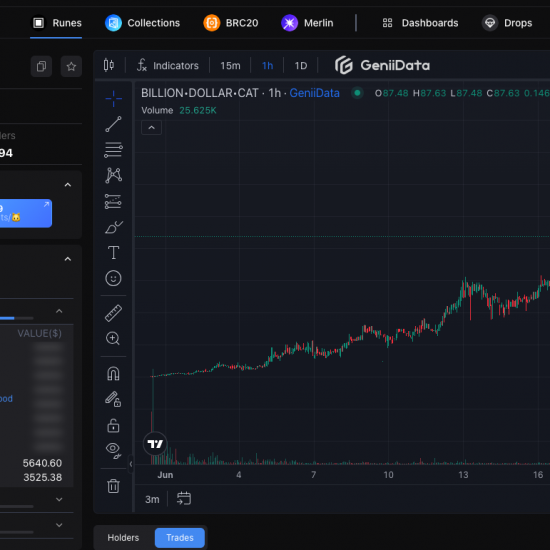This screenshot has height=550, width=550.
Task: Select the zoom in tool
Action: coord(113,338)
